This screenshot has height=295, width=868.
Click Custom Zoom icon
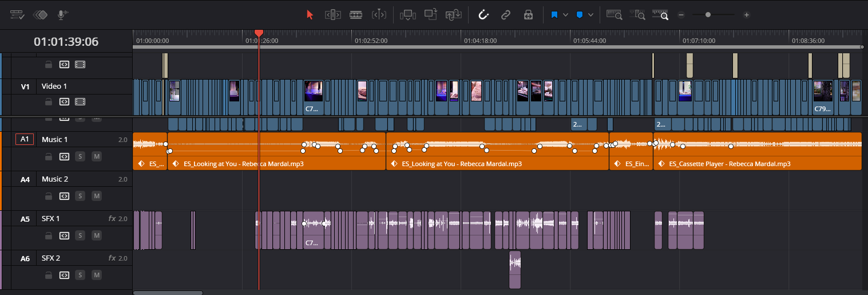click(660, 15)
